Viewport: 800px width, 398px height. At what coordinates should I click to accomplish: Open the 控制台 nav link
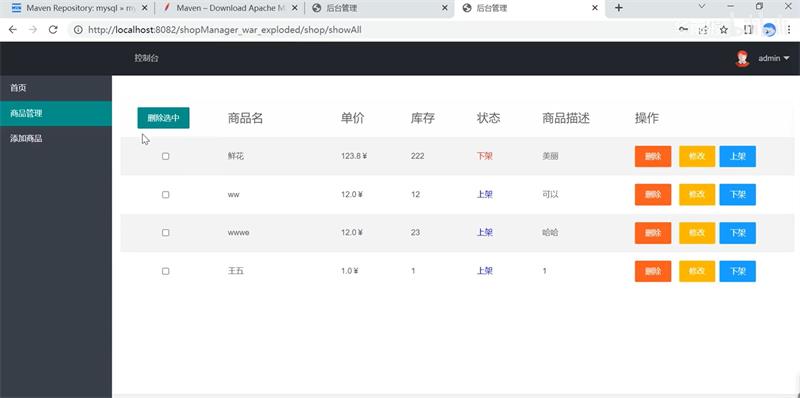coord(146,58)
